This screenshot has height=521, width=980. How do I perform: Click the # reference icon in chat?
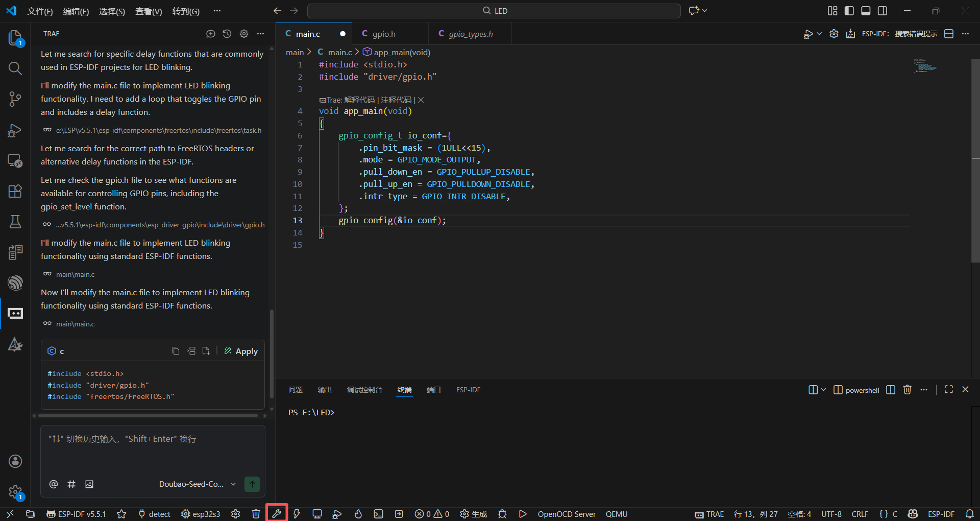click(x=71, y=484)
